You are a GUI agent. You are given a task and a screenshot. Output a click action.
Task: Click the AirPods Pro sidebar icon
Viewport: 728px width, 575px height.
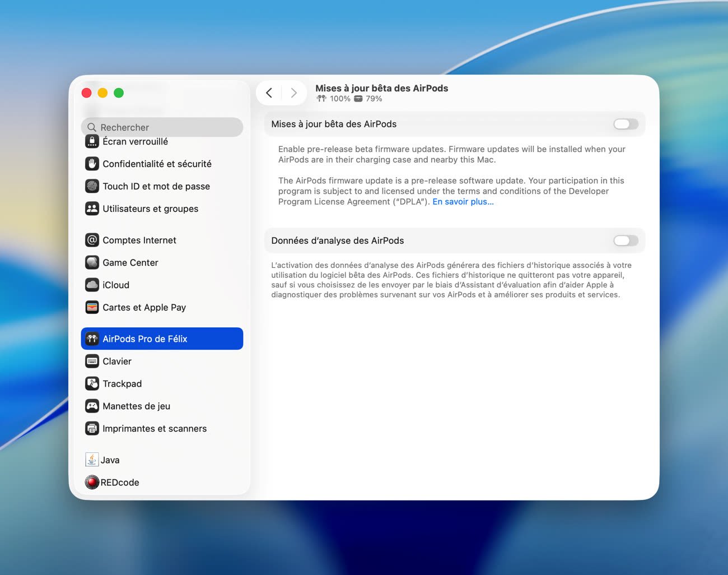(92, 338)
